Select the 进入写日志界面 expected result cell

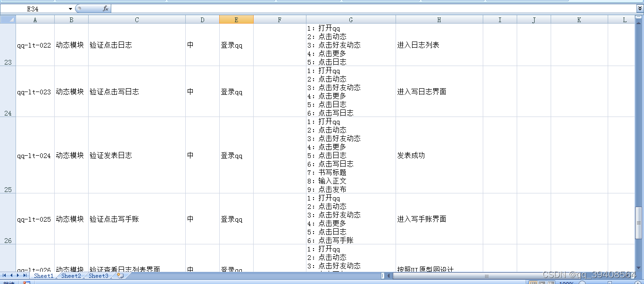(439, 92)
